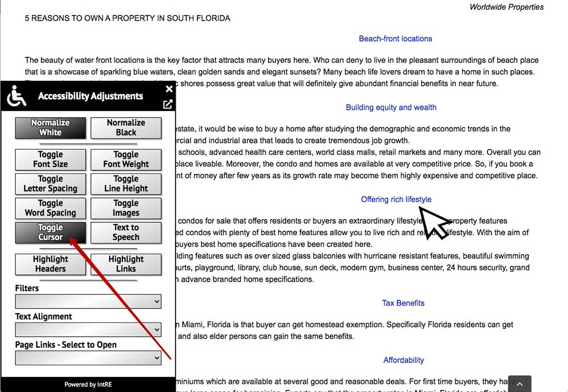
Task: Click the Affordability heading link
Action: 404,360
